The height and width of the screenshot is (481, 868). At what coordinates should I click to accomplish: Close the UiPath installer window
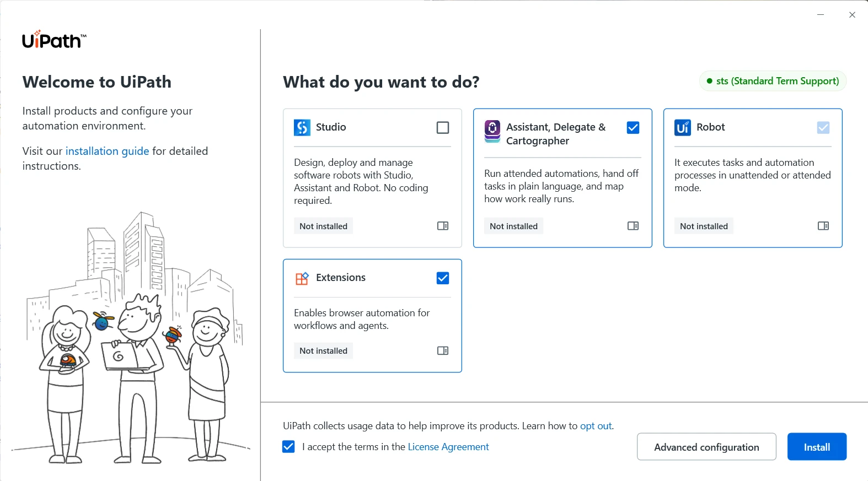tap(852, 15)
